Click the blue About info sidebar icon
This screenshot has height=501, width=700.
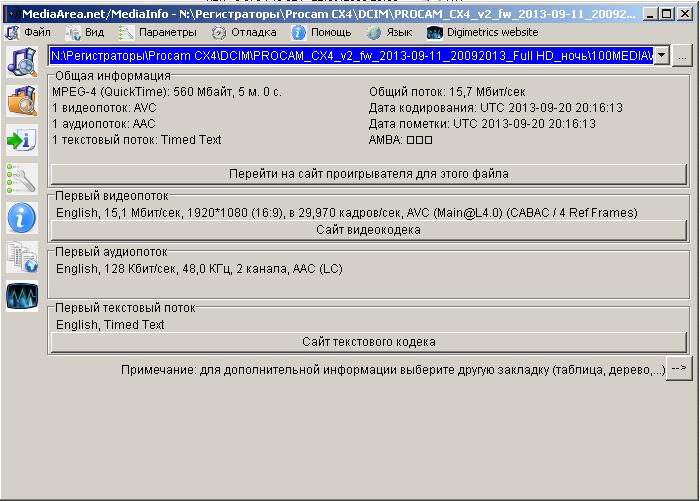21,217
